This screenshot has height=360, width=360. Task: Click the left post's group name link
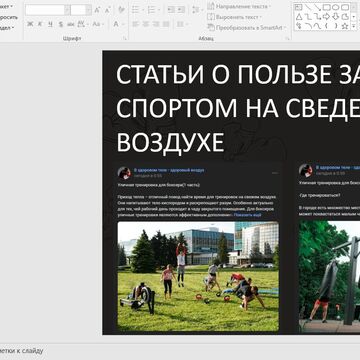click(x=169, y=170)
